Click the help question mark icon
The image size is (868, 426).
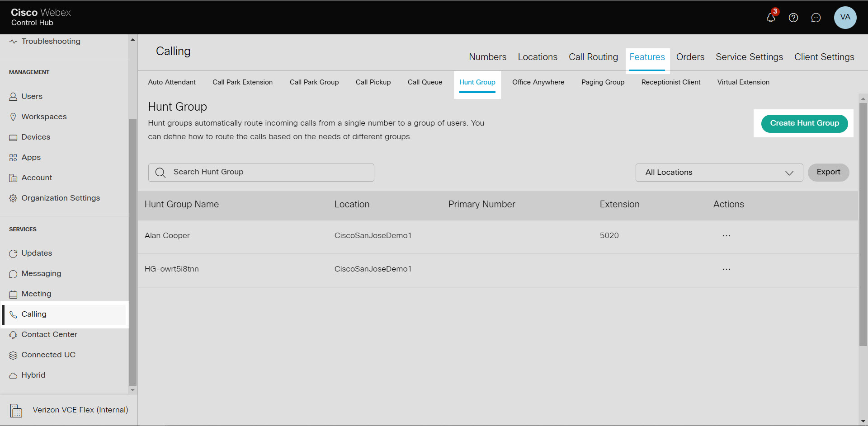[x=794, y=18]
